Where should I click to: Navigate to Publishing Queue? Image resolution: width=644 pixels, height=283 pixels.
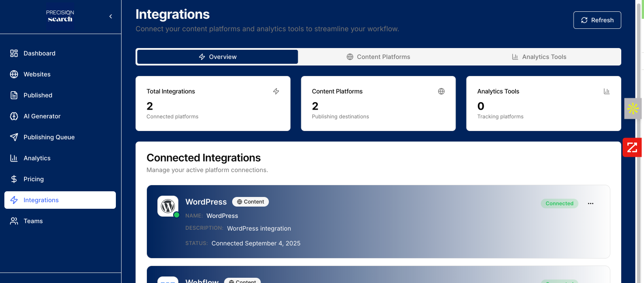pyautogui.click(x=60, y=137)
